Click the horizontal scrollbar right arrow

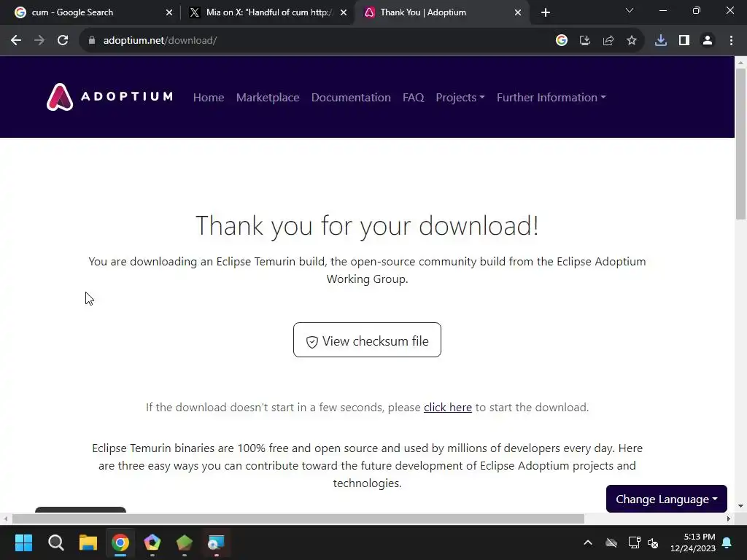pos(729,519)
